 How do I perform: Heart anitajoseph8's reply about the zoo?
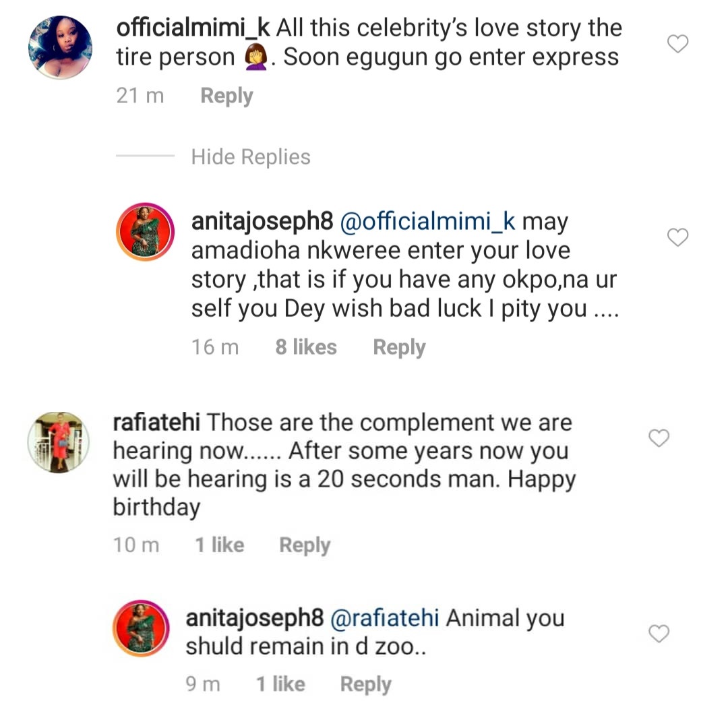(659, 634)
